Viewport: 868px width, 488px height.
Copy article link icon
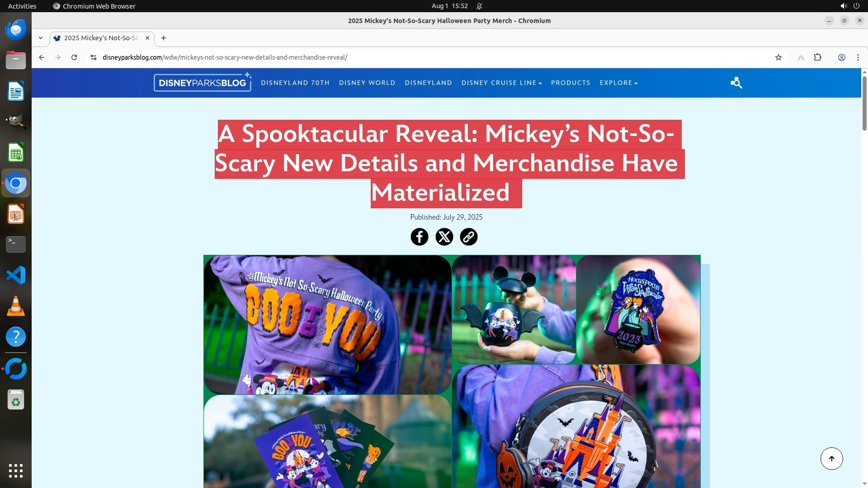click(468, 237)
